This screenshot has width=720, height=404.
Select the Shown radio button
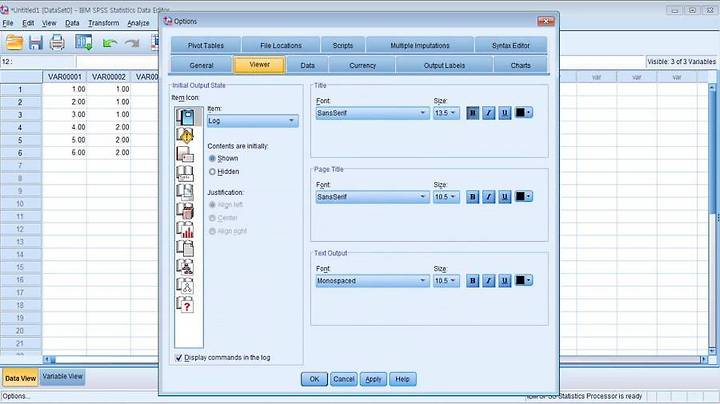(x=212, y=158)
